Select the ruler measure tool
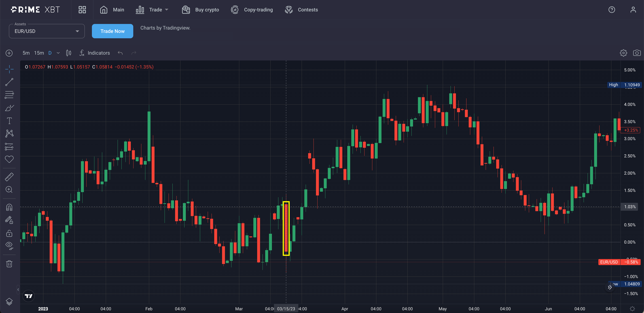The image size is (644, 313). [9, 177]
